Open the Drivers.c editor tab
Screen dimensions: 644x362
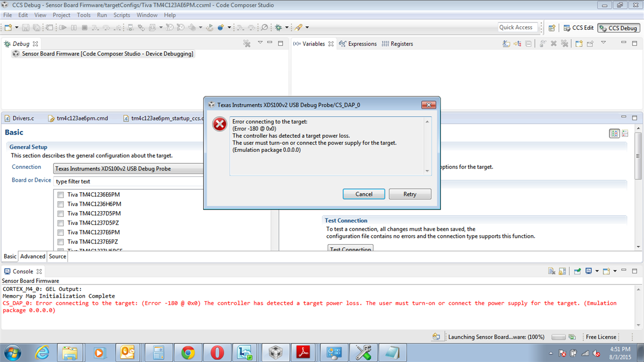tap(19, 118)
